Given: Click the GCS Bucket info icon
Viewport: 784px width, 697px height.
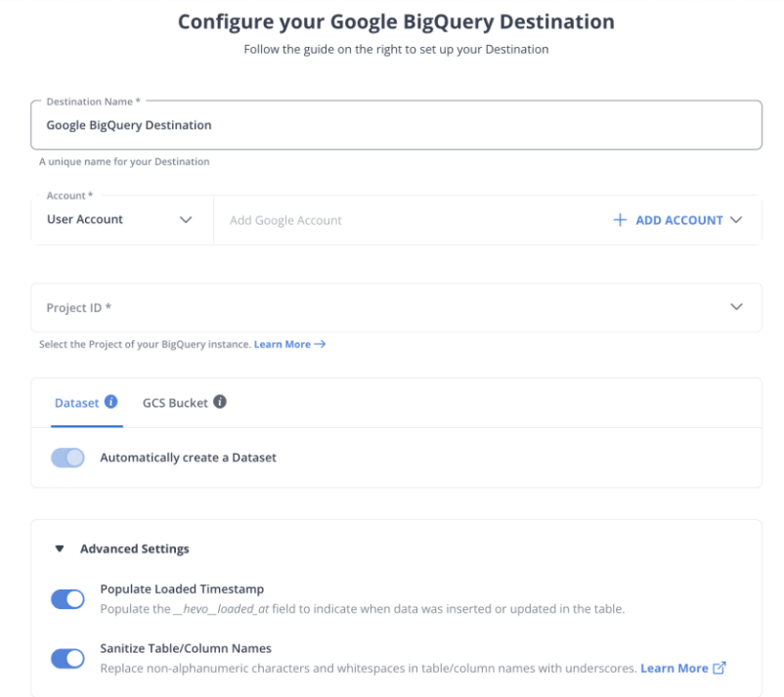Looking at the screenshot, I should pos(220,402).
